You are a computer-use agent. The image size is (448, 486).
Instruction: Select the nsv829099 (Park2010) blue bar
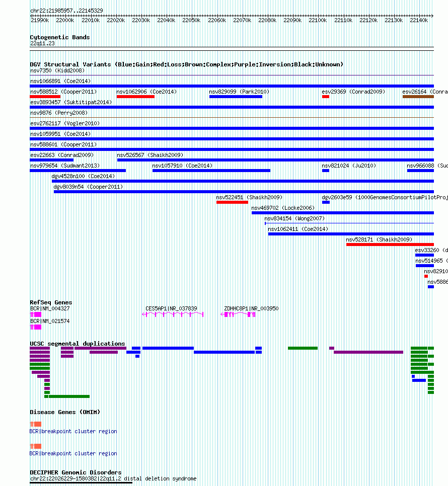tap(236, 97)
